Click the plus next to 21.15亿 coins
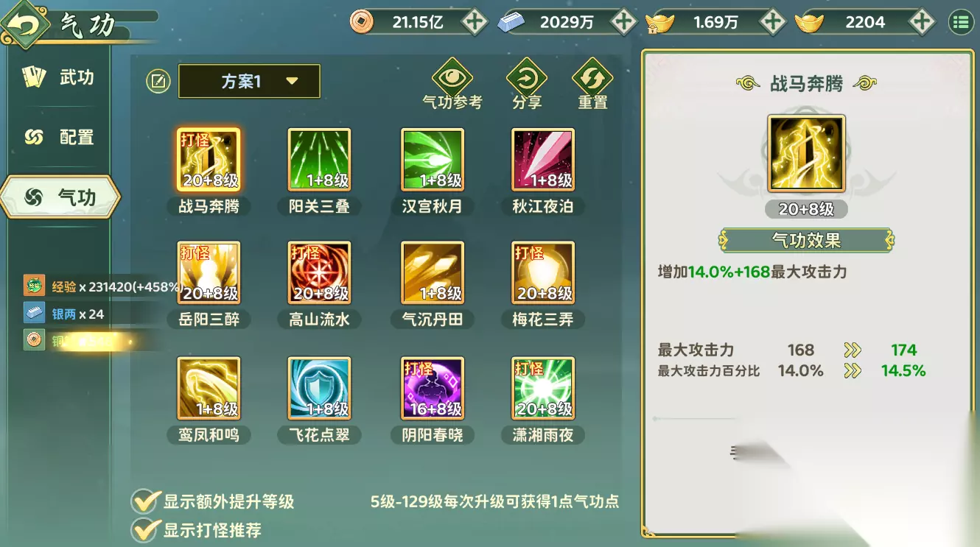 (475, 22)
